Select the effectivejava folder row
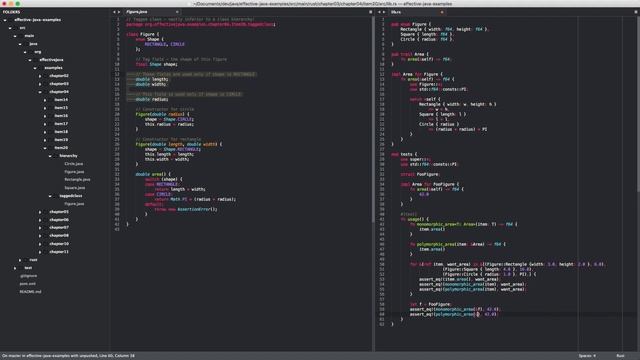Screen dimensions: 640x360 pos(51,60)
